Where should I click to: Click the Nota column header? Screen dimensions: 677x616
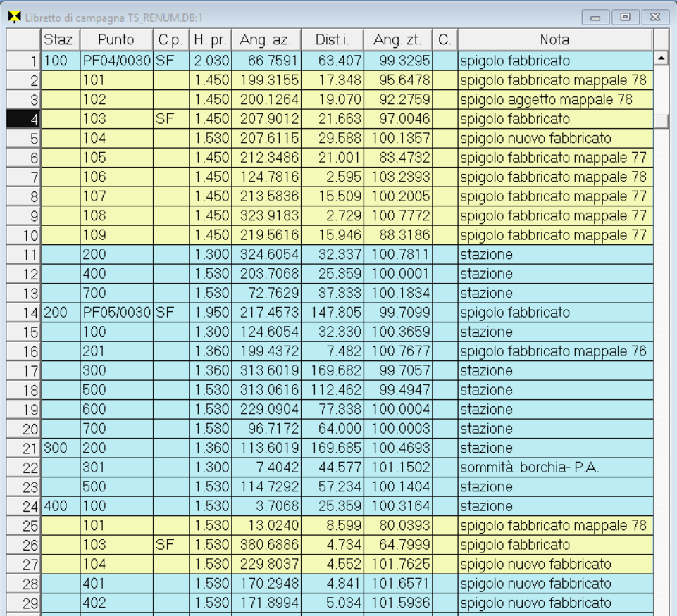(x=555, y=39)
